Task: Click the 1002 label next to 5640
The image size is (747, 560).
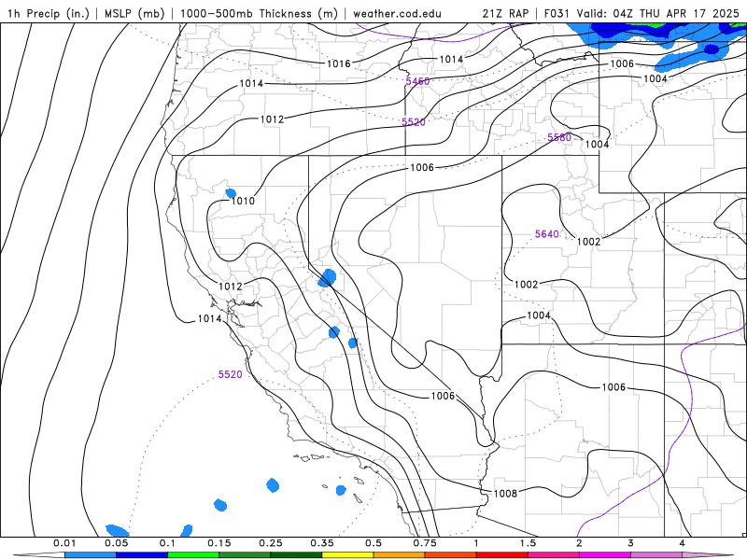Action: click(x=589, y=242)
